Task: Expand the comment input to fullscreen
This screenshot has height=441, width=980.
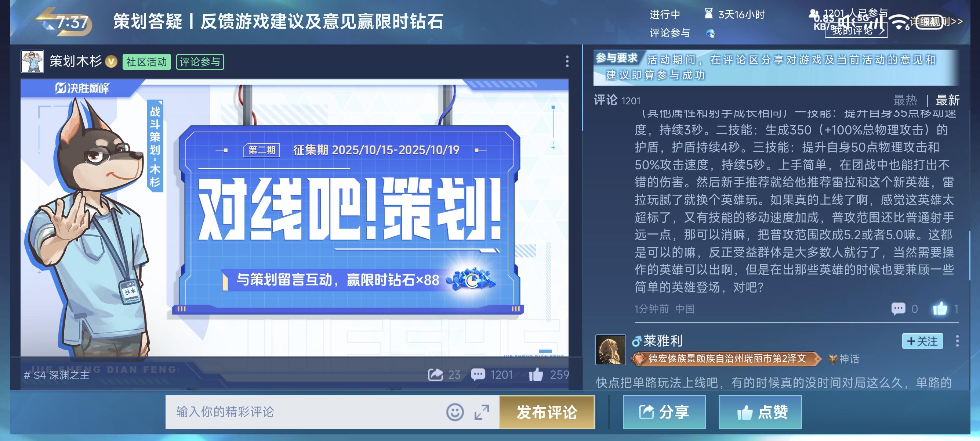Action: (482, 412)
